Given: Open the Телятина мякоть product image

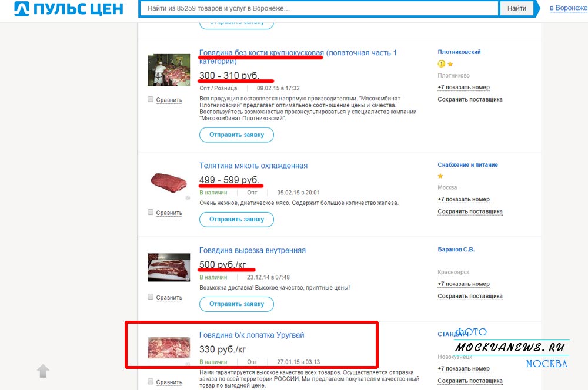Looking at the screenshot, I should tap(169, 183).
